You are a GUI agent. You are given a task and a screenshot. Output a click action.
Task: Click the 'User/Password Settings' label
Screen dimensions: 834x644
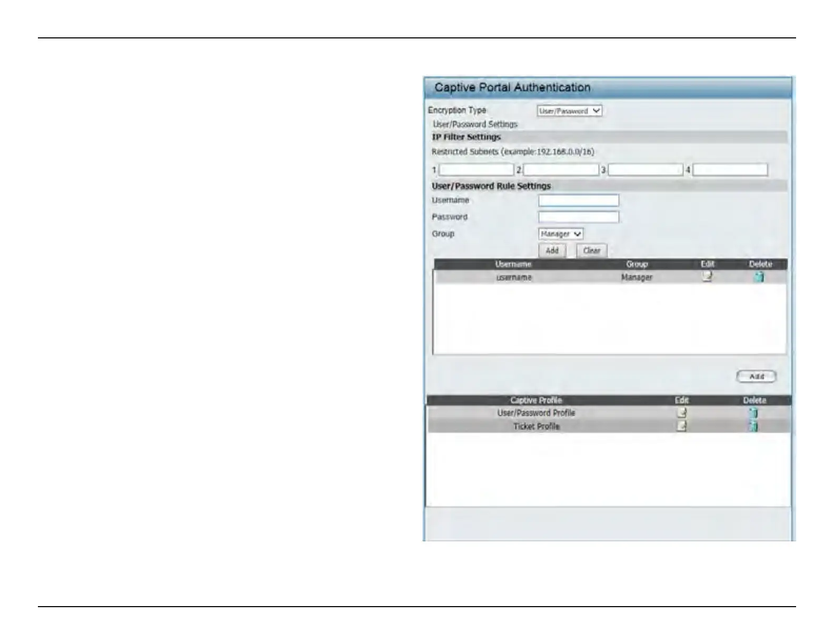click(475, 125)
